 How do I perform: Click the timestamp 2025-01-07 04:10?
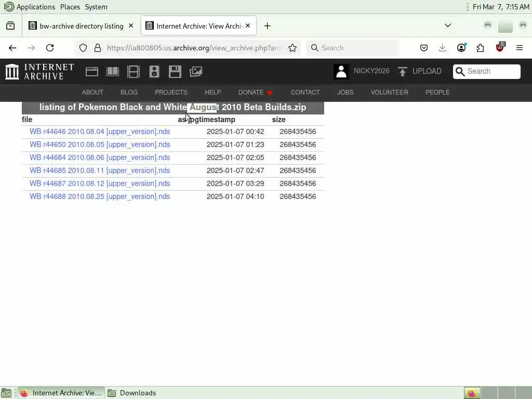click(235, 196)
